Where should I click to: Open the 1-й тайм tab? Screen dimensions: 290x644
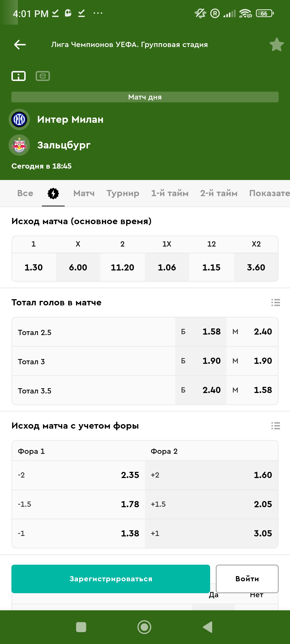click(170, 194)
